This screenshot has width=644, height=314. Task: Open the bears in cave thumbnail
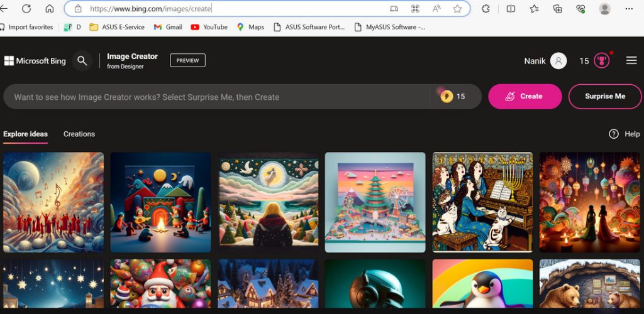click(x=590, y=283)
